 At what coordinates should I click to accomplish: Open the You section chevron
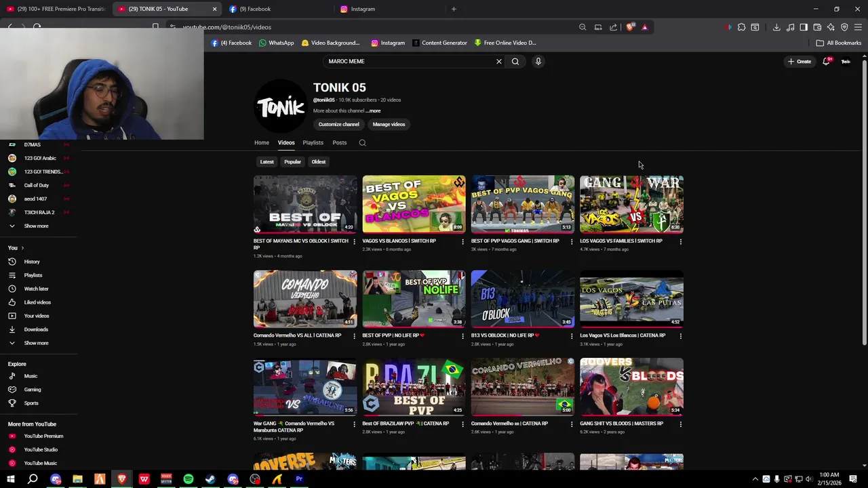[x=22, y=248]
